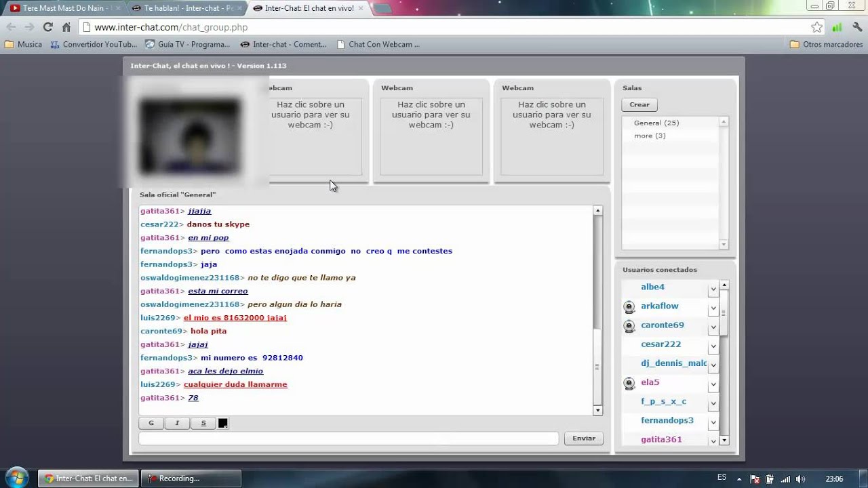Click ela5's webcam icon
Image resolution: width=868 pixels, height=488 pixels.
[x=629, y=383]
